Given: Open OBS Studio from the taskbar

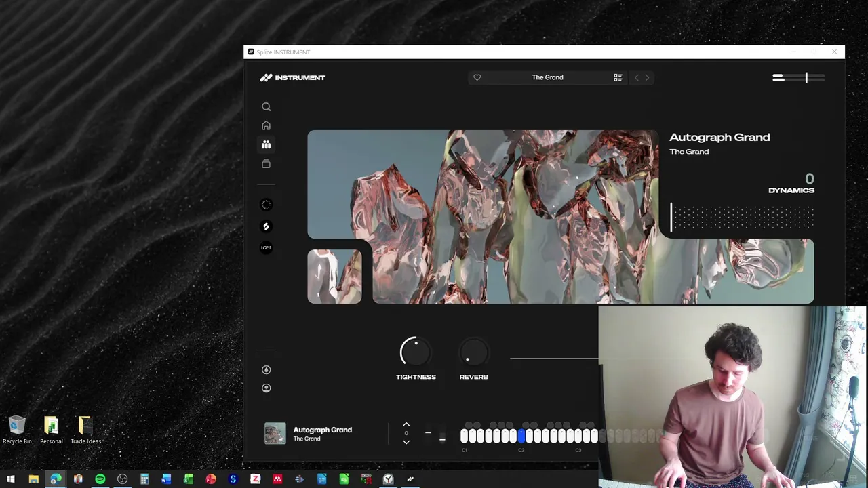Looking at the screenshot, I should coord(122,479).
